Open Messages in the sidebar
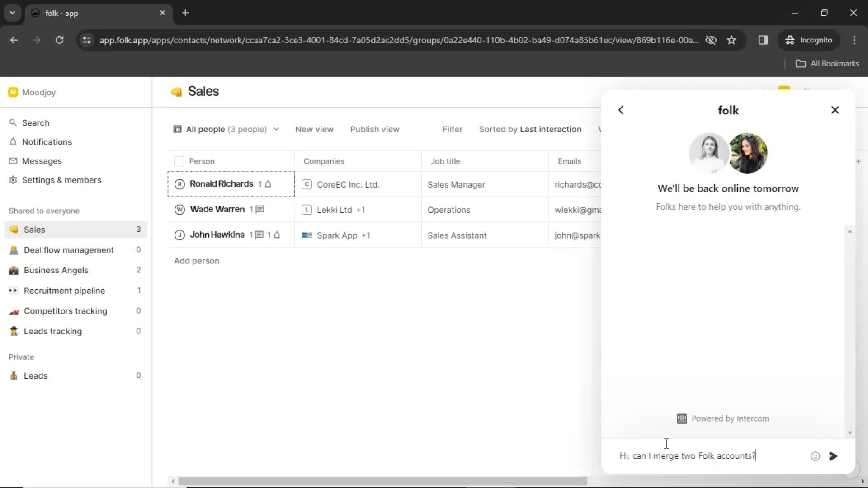The image size is (868, 488). pos(42,161)
